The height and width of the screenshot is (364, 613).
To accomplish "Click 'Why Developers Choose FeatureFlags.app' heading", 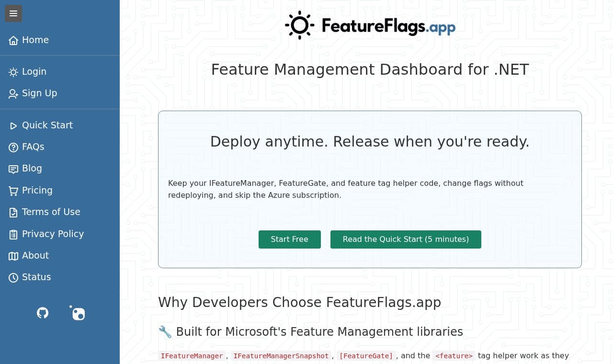I will point(299,303).
